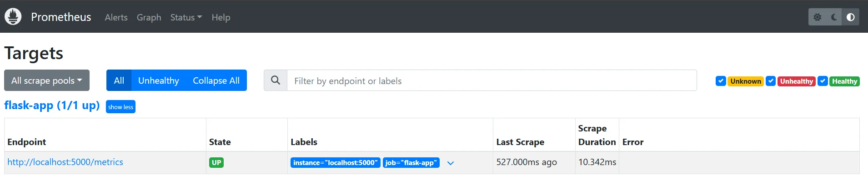Go to the Alerts page
Viewport: 868px width, 196px height.
pyautogui.click(x=116, y=17)
